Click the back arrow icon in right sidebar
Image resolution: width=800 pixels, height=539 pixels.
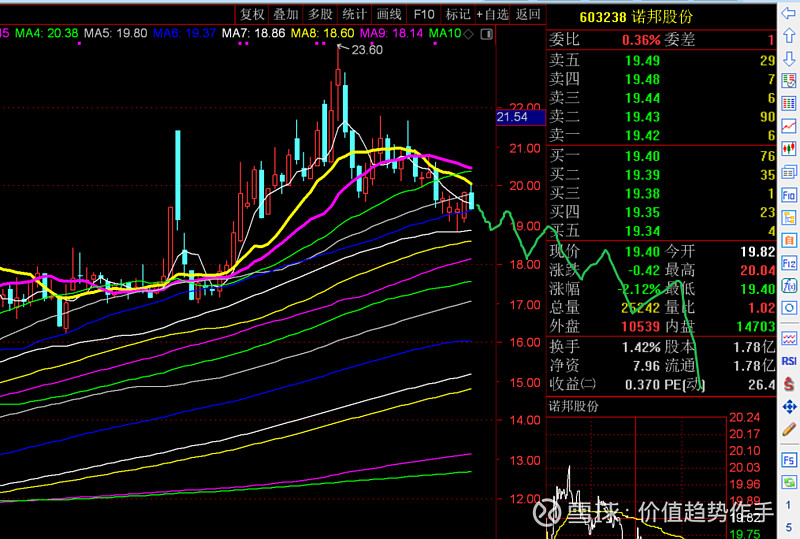click(789, 16)
